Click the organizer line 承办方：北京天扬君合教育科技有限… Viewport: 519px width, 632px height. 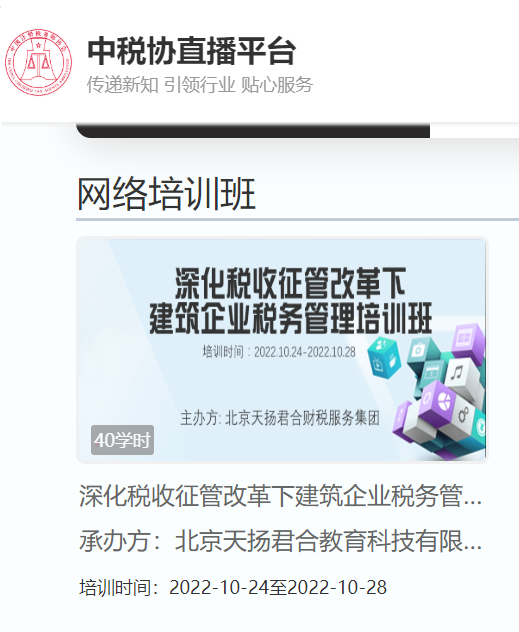[280, 541]
